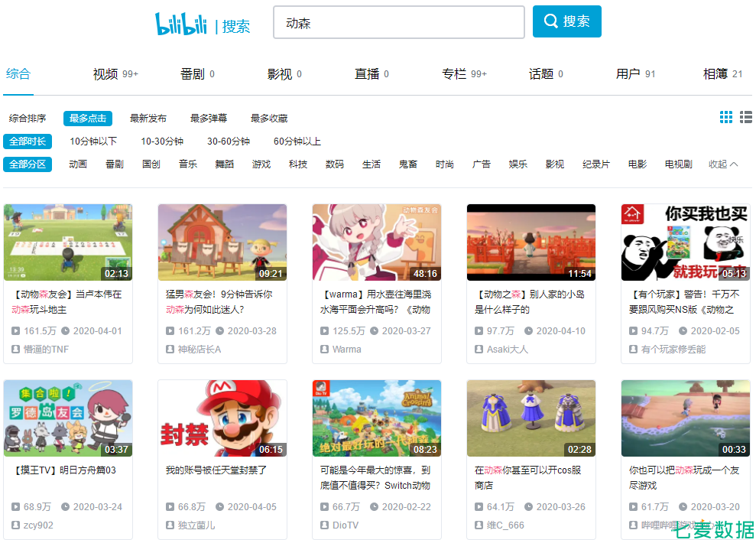Filter by 纪录片 category
The width and height of the screenshot is (756, 540).
[x=596, y=164]
